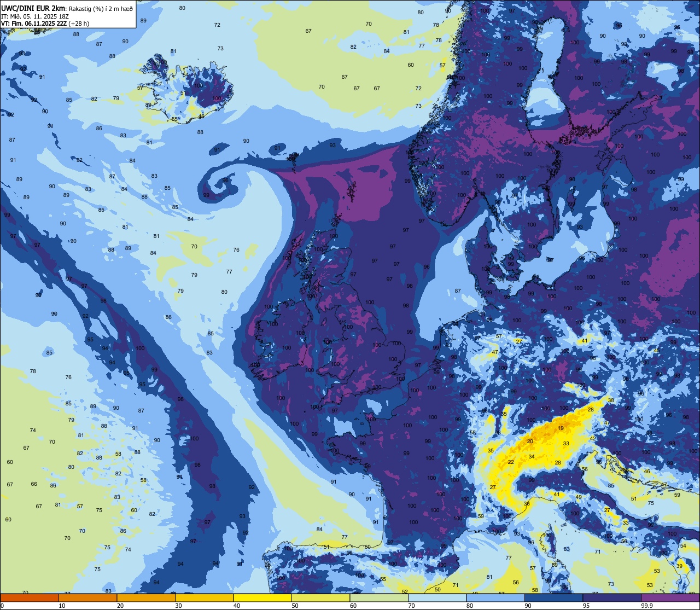Click the light green 60–70 legend swatch
The height and width of the screenshot is (610, 700).
[379, 597]
